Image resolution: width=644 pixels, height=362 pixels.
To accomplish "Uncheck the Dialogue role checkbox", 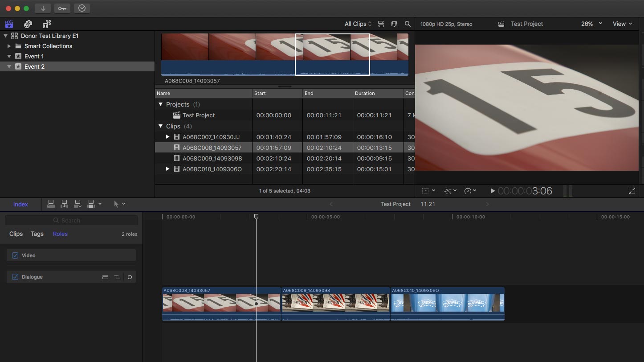I will click(15, 277).
